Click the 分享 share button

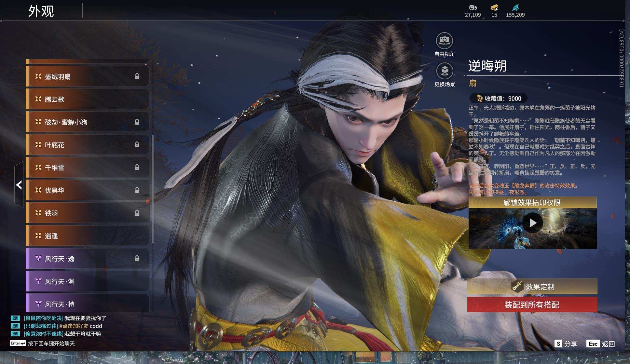[566, 344]
